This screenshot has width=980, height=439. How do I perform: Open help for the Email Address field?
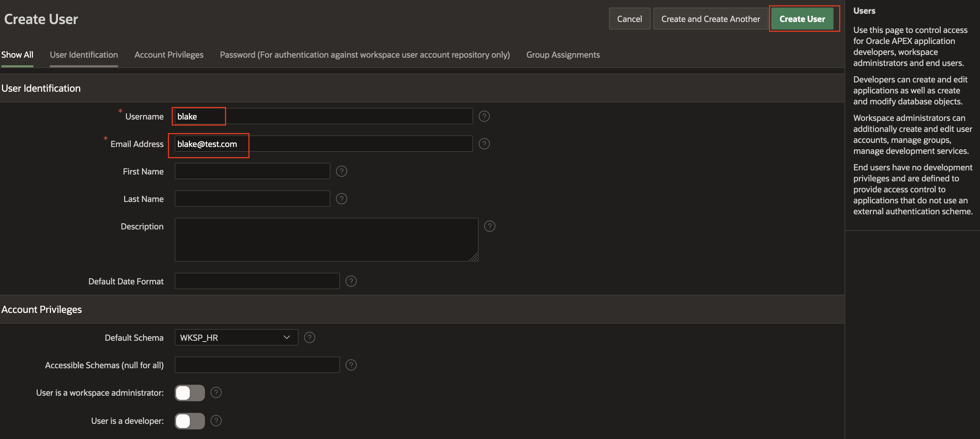484,144
